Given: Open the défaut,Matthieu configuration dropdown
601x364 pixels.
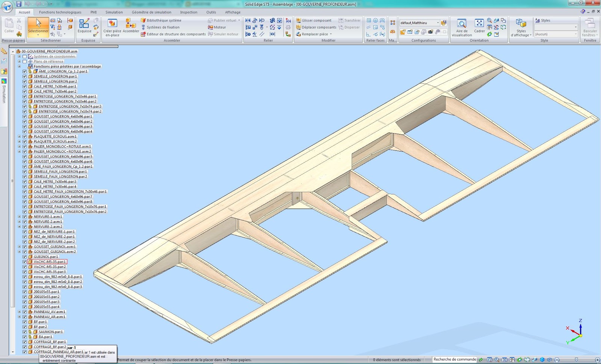Looking at the screenshot, I should tap(438, 23).
